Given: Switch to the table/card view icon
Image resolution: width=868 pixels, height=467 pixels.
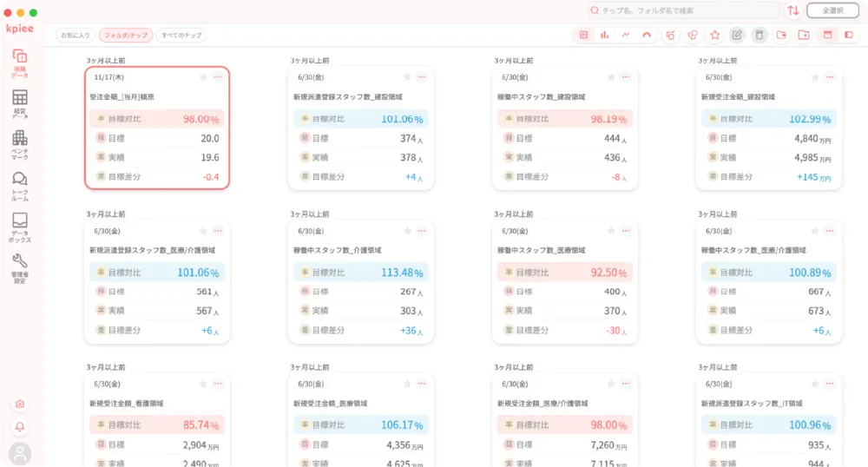Looking at the screenshot, I should click(583, 35).
